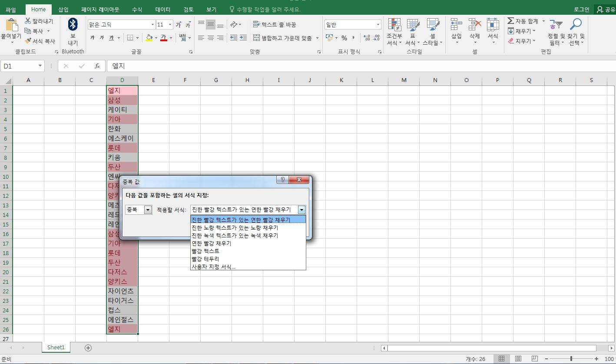Open the font size dropdown
Viewport: 616px width, 364px height.
(x=170, y=25)
